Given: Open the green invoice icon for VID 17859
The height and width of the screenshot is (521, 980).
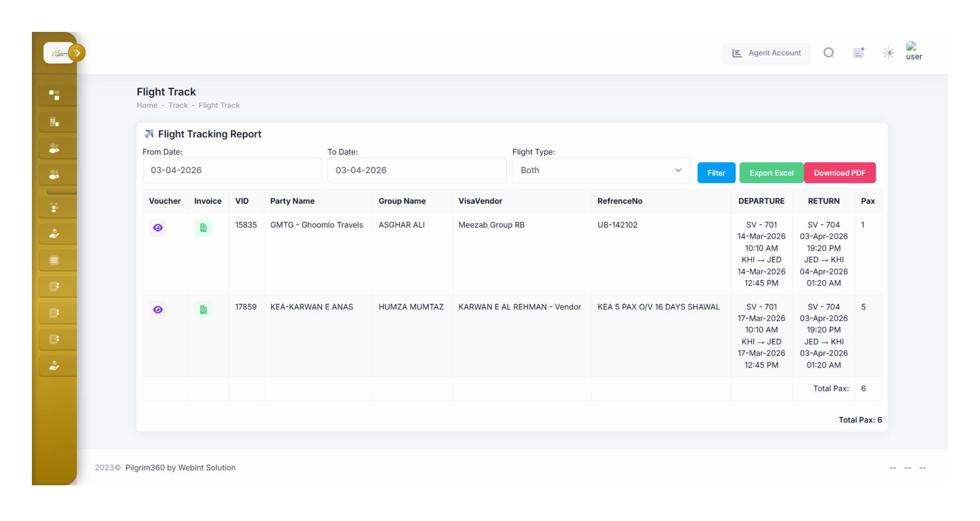Looking at the screenshot, I should pyautogui.click(x=203, y=310).
